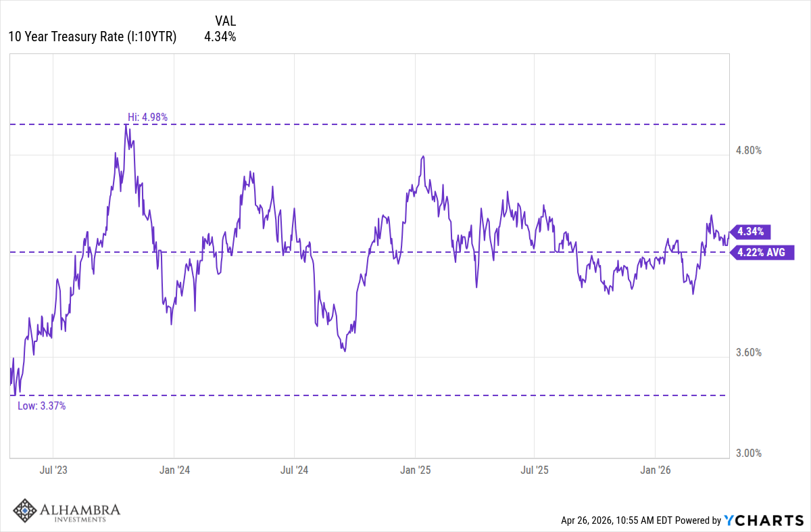Click the 4.34% current value flag
The width and height of the screenshot is (811, 532).
pyautogui.click(x=751, y=232)
